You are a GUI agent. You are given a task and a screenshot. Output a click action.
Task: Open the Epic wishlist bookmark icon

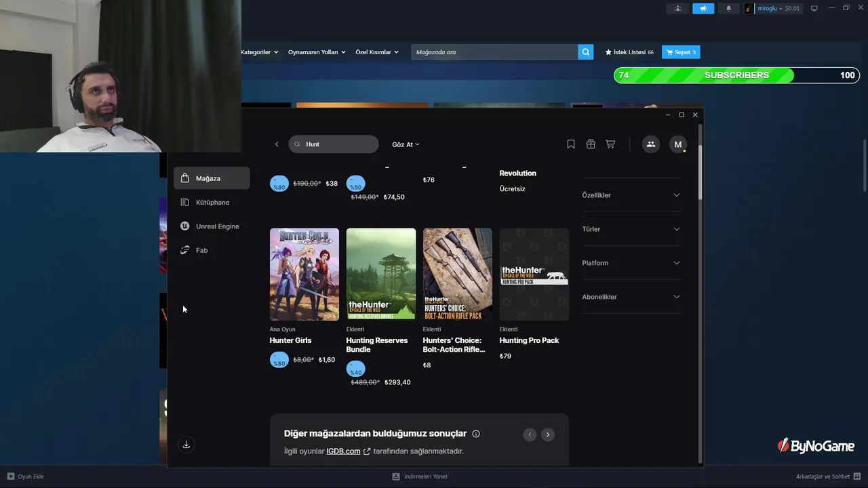[571, 144]
